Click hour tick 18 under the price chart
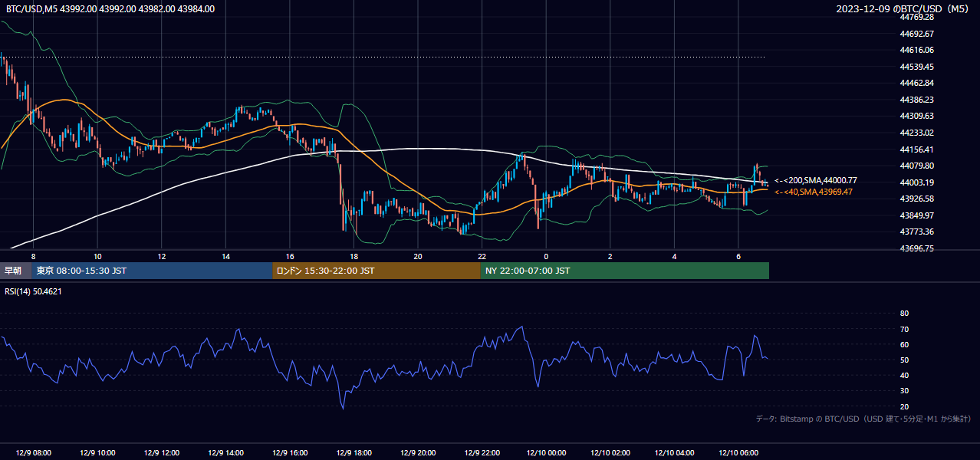980x460 pixels. 354,256
